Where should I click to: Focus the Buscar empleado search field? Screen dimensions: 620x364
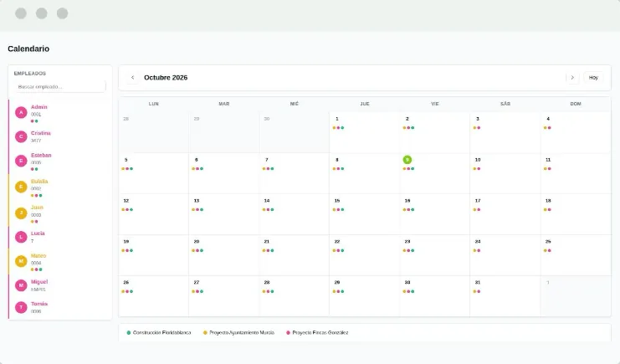(60, 87)
